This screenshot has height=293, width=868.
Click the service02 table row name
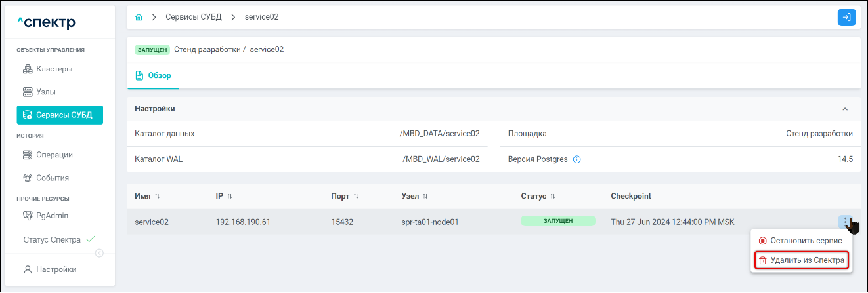(152, 222)
